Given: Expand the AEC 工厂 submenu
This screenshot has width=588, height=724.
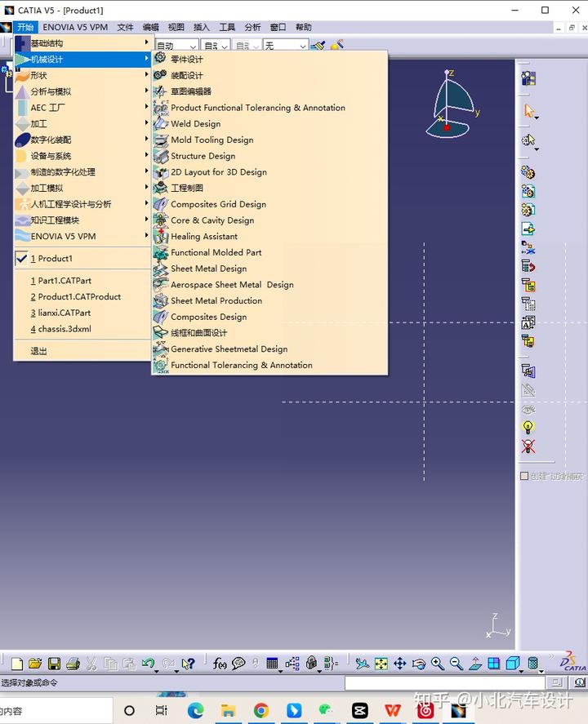Looking at the screenshot, I should pos(82,108).
